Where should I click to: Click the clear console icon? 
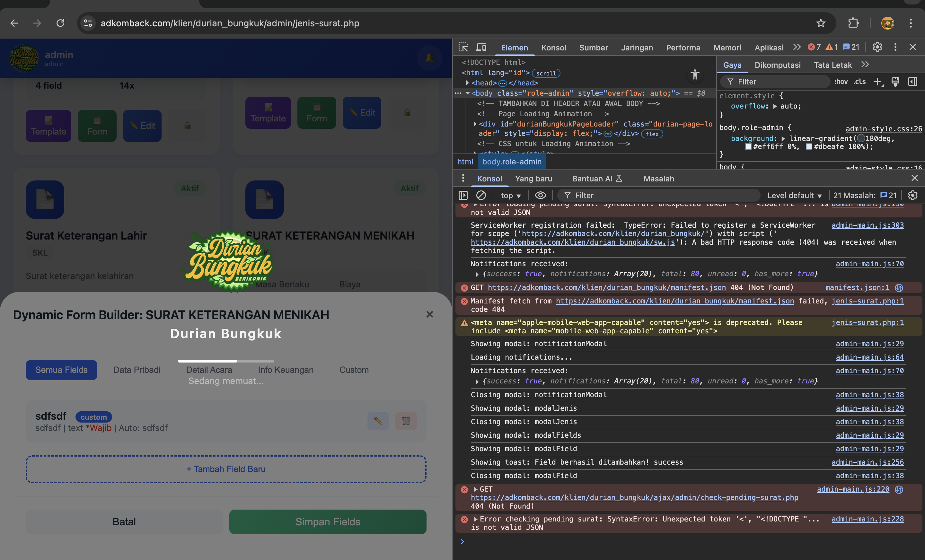pyautogui.click(x=481, y=195)
